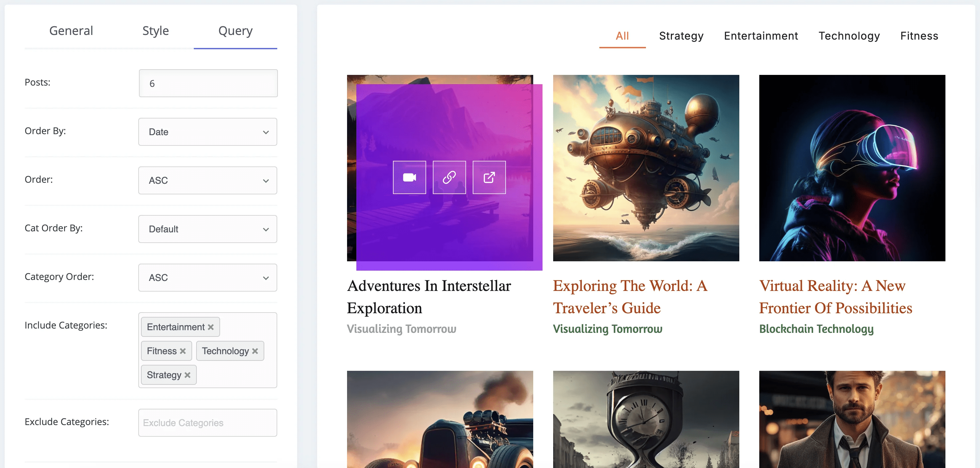Click the Blockchain Technology category link
Image resolution: width=980 pixels, height=468 pixels.
point(816,329)
